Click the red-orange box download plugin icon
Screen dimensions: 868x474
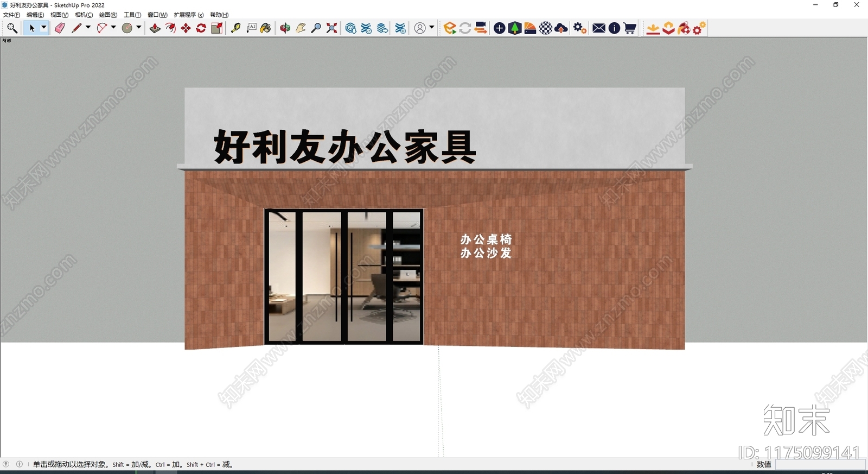668,28
